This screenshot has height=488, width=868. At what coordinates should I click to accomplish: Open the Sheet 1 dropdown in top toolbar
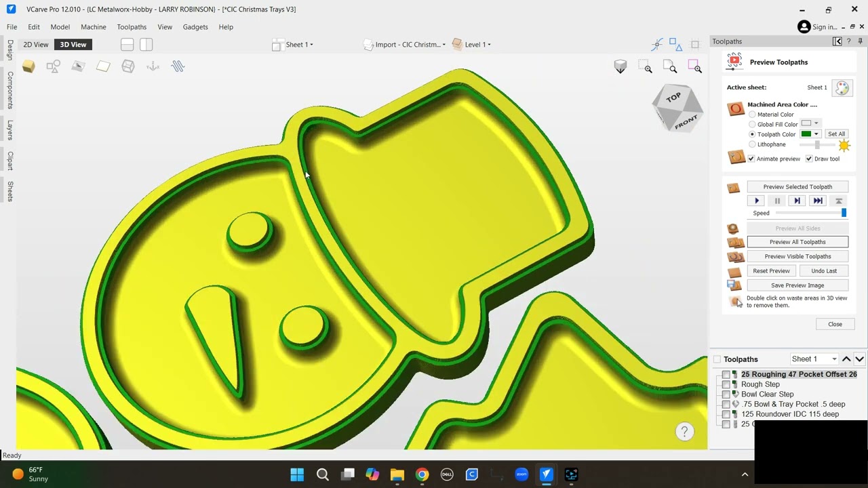pyautogui.click(x=293, y=45)
